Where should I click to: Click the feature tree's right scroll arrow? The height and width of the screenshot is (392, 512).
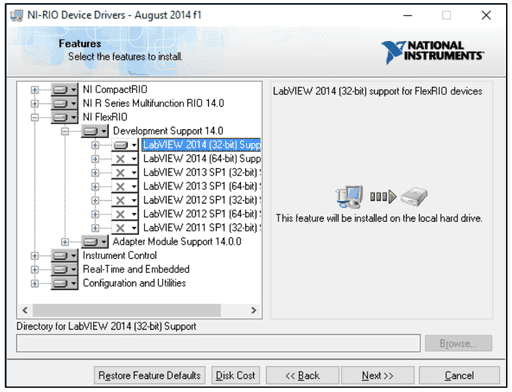click(x=254, y=310)
